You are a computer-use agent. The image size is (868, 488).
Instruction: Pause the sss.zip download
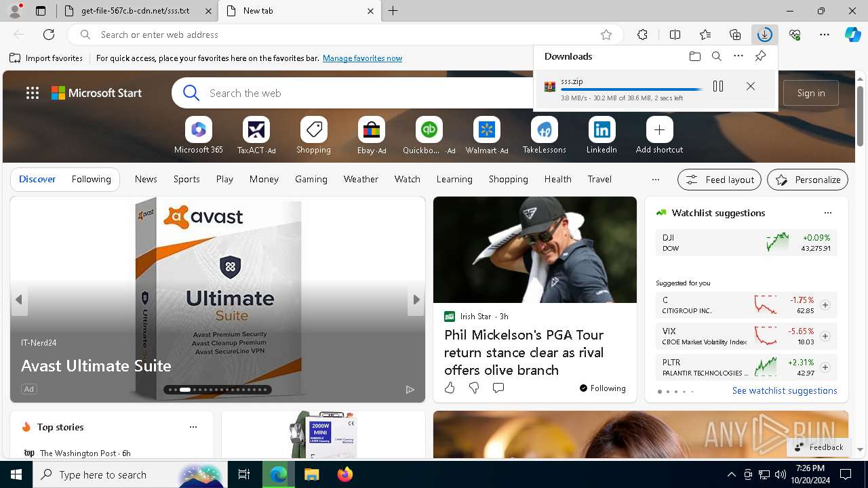(x=718, y=86)
